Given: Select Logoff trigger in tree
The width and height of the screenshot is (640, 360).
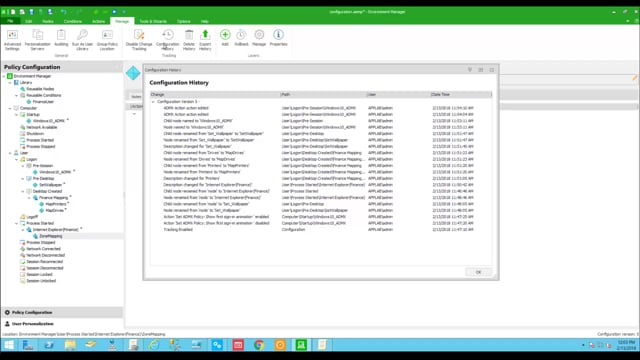Looking at the screenshot, I should pyautogui.click(x=32, y=217).
